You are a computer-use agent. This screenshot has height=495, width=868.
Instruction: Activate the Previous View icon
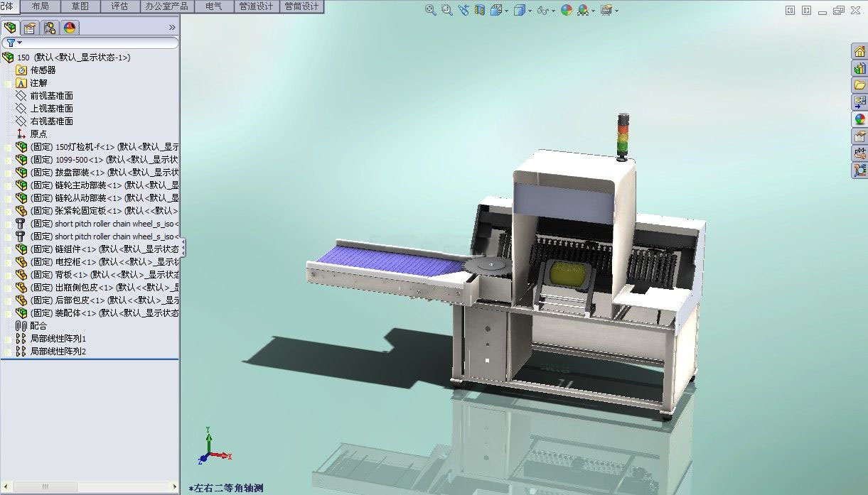pos(464,10)
